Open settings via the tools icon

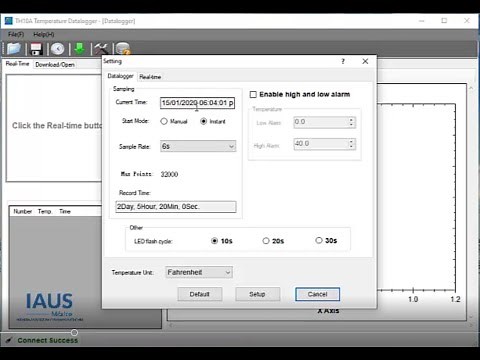point(101,49)
